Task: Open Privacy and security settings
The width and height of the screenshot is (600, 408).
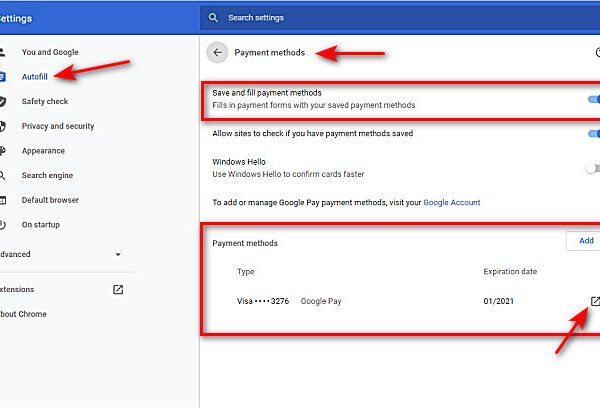Action: tap(58, 126)
